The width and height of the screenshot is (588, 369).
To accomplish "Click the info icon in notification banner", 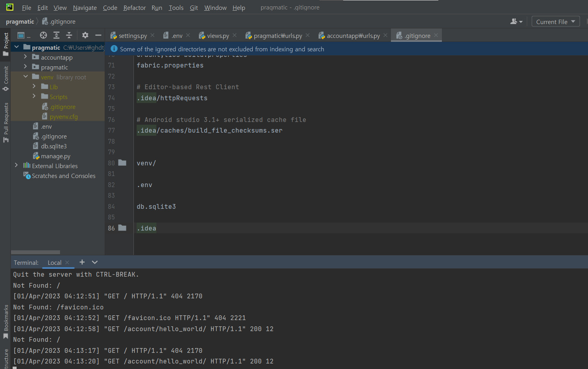I will tap(114, 49).
